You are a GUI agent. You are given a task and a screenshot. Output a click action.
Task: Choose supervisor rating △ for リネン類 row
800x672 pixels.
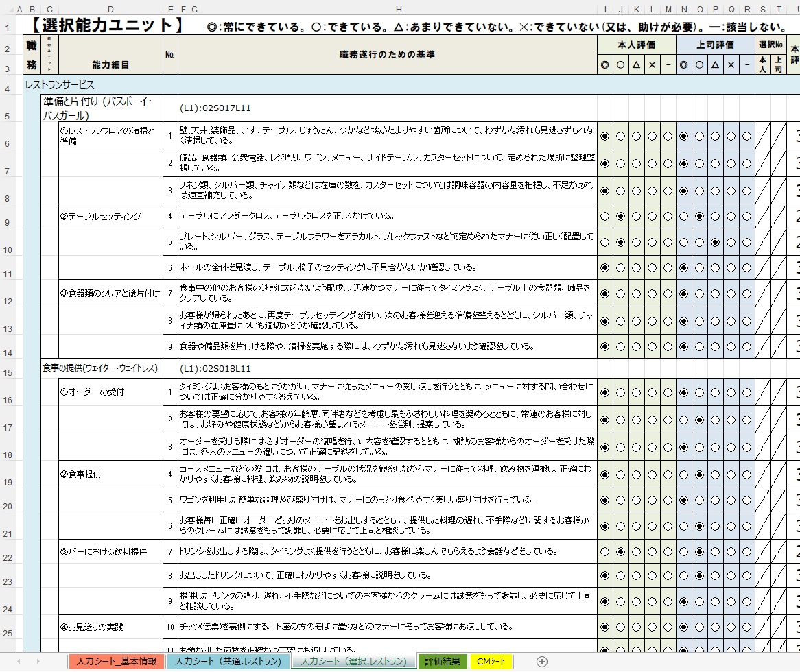click(716, 191)
